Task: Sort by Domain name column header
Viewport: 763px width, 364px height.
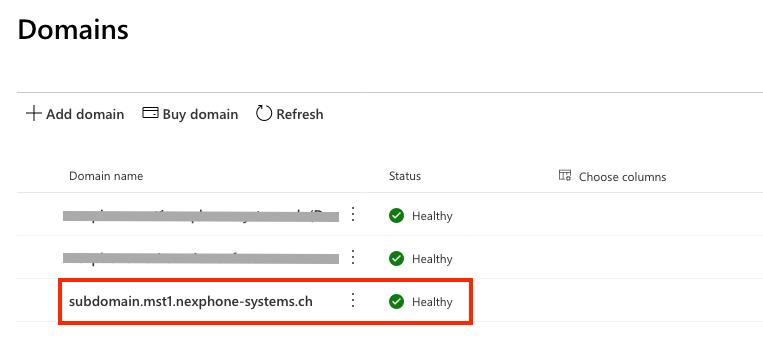Action: coord(106,176)
